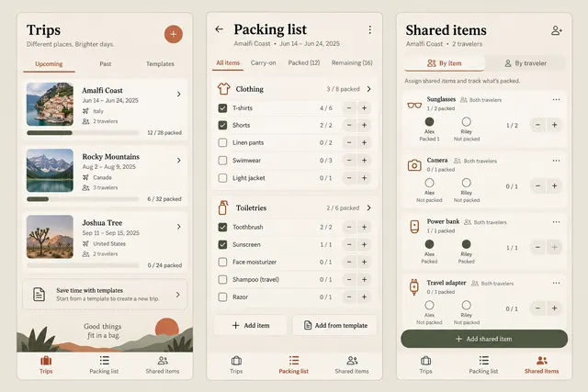Decrease T-shirts count with minus
This screenshot has width=588, height=392.
pyautogui.click(x=349, y=108)
